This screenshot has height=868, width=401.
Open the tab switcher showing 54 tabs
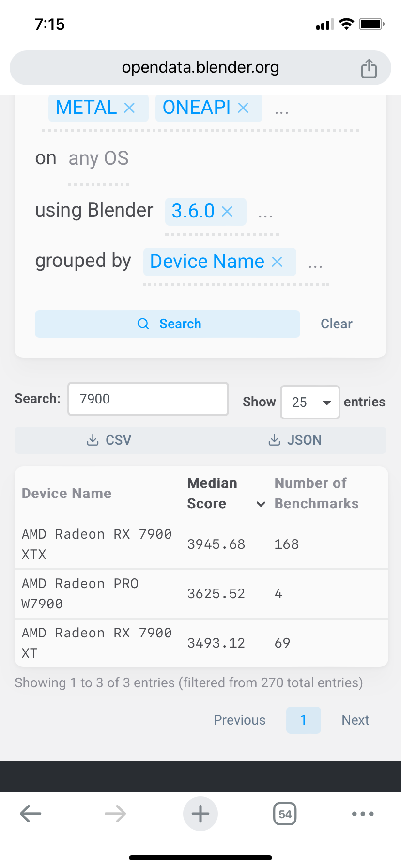285,814
